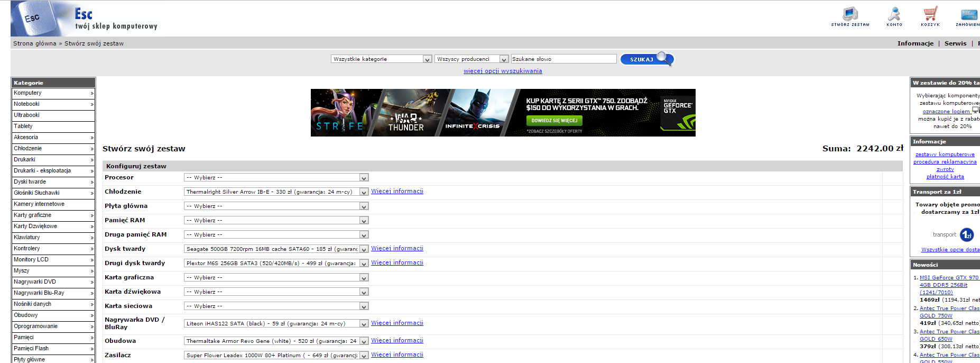980x363 pixels.
Task: Open the Procesor selection dropdown
Action: tap(276, 178)
